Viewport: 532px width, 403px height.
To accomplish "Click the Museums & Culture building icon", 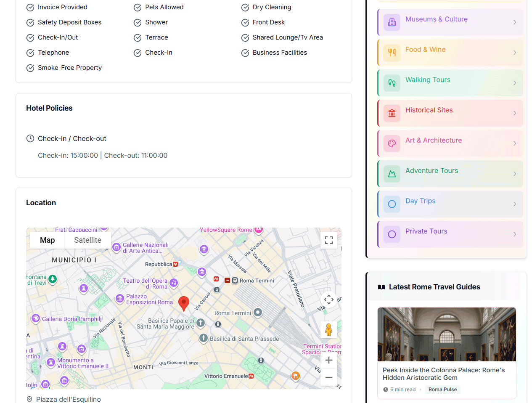I will 392,22.
